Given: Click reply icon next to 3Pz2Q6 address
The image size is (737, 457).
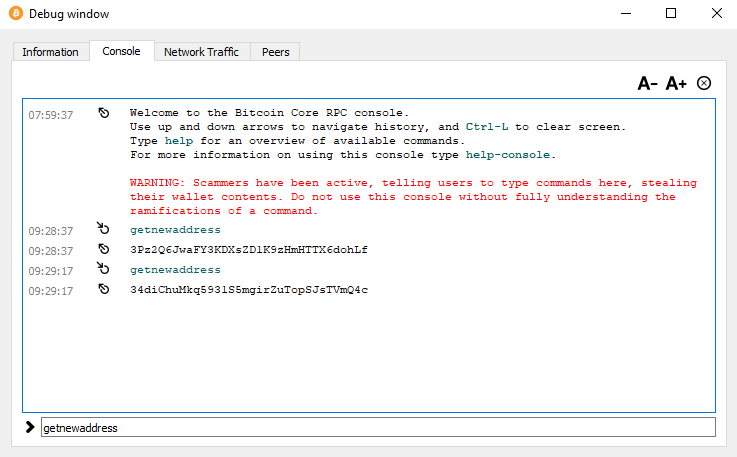Looking at the screenshot, I should click(x=103, y=249).
